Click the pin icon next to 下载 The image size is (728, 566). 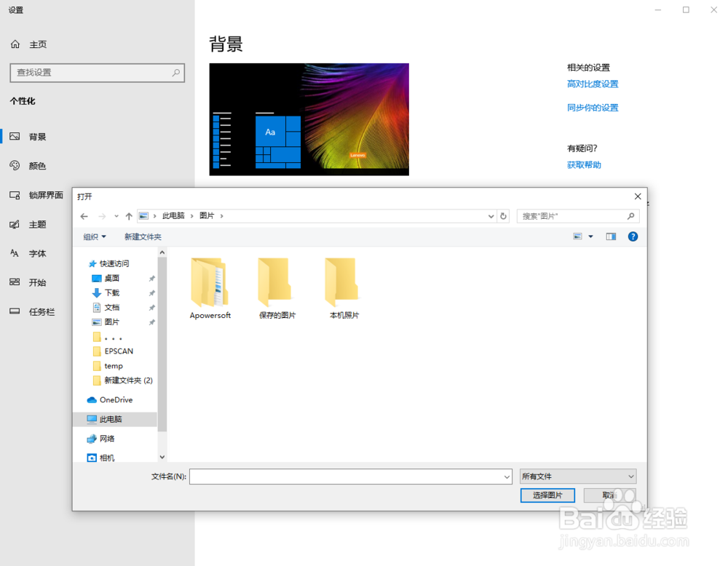[x=152, y=293]
